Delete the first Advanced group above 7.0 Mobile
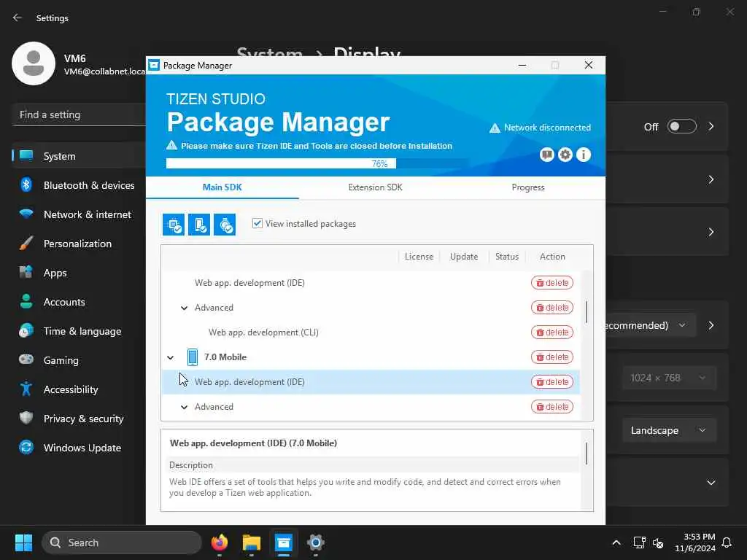This screenshot has height=560, width=747. click(552, 308)
